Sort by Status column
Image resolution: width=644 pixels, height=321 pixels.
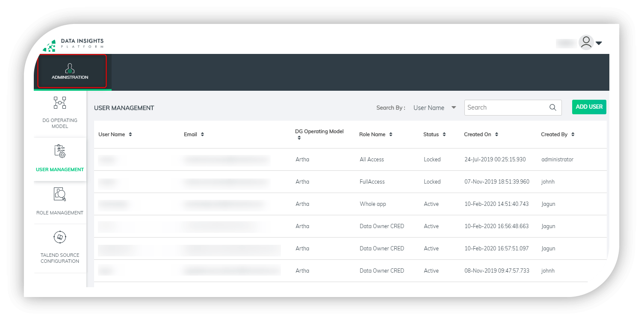(444, 134)
